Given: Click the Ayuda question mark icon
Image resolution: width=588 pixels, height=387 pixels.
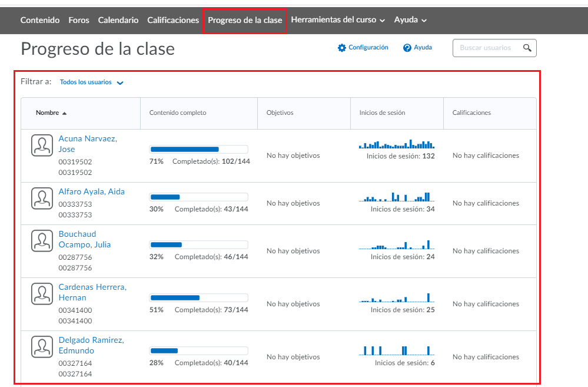Looking at the screenshot, I should coord(407,48).
